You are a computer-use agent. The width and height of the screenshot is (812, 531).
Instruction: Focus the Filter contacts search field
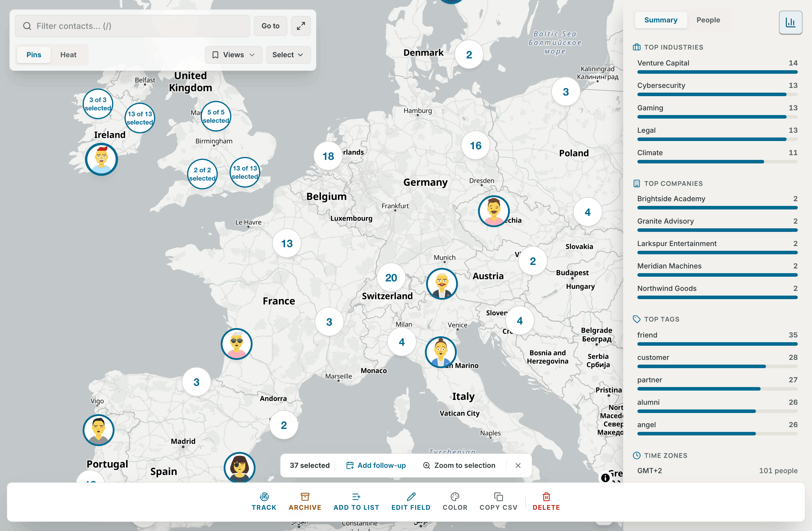point(132,26)
